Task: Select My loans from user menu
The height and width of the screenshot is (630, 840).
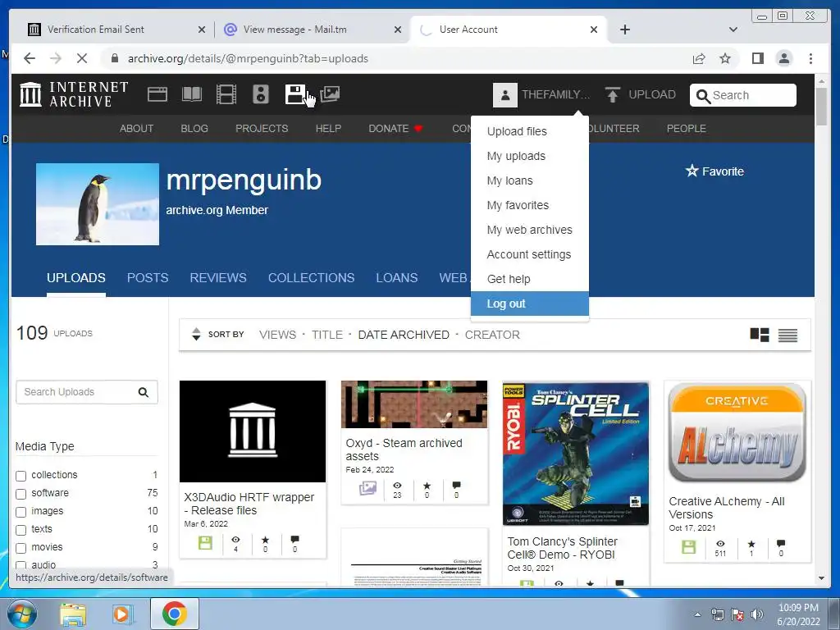Action: pyautogui.click(x=530, y=180)
